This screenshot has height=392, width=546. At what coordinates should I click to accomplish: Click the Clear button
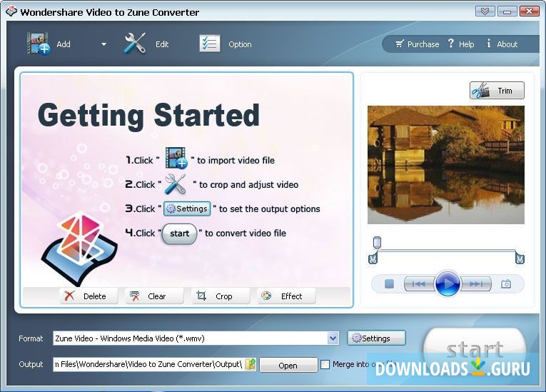point(154,296)
